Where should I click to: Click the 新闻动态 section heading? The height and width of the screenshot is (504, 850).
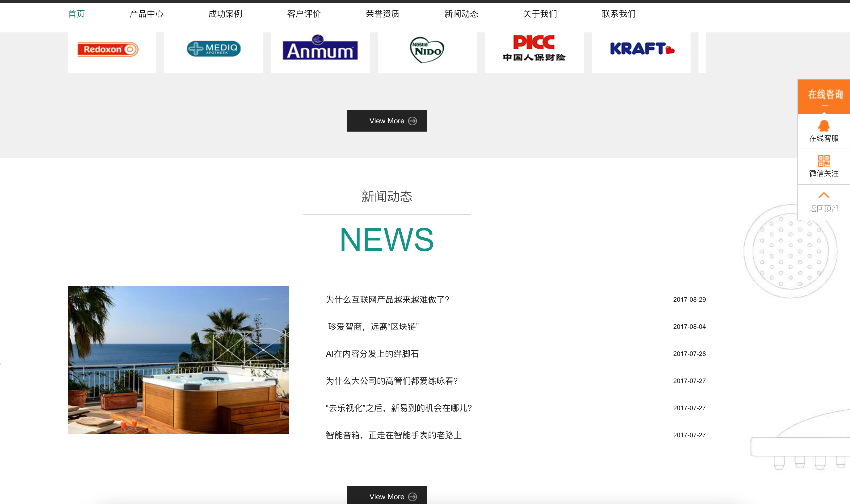pyautogui.click(x=387, y=197)
